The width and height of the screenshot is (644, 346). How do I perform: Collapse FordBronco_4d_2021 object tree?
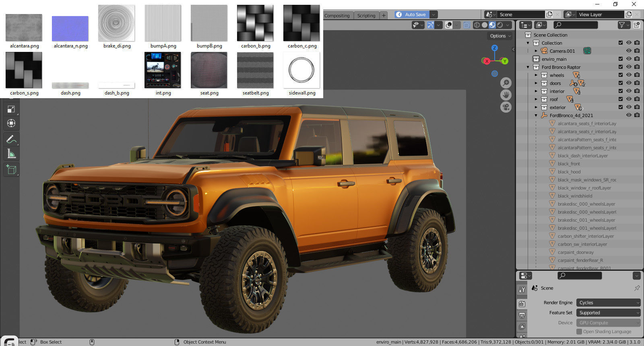pos(536,115)
